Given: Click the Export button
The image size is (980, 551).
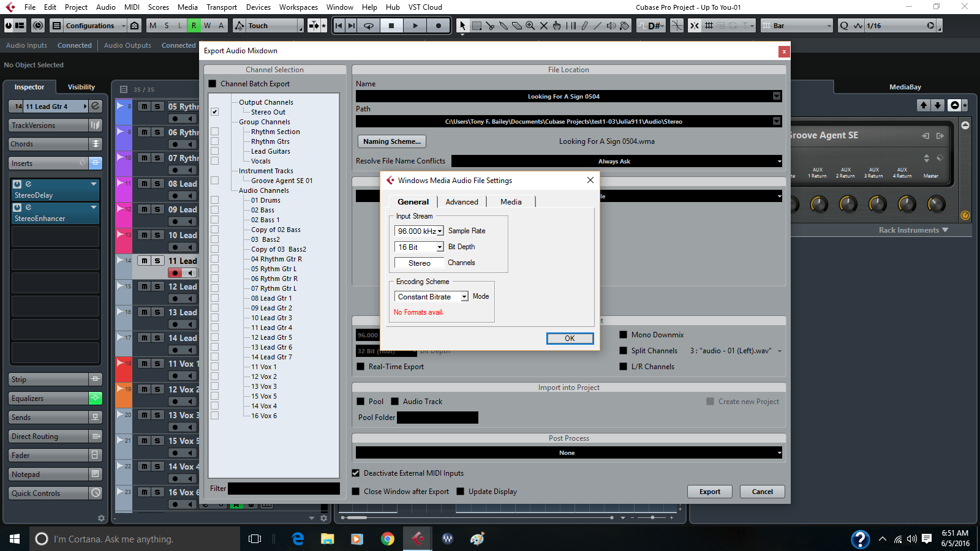Looking at the screenshot, I should point(710,492).
